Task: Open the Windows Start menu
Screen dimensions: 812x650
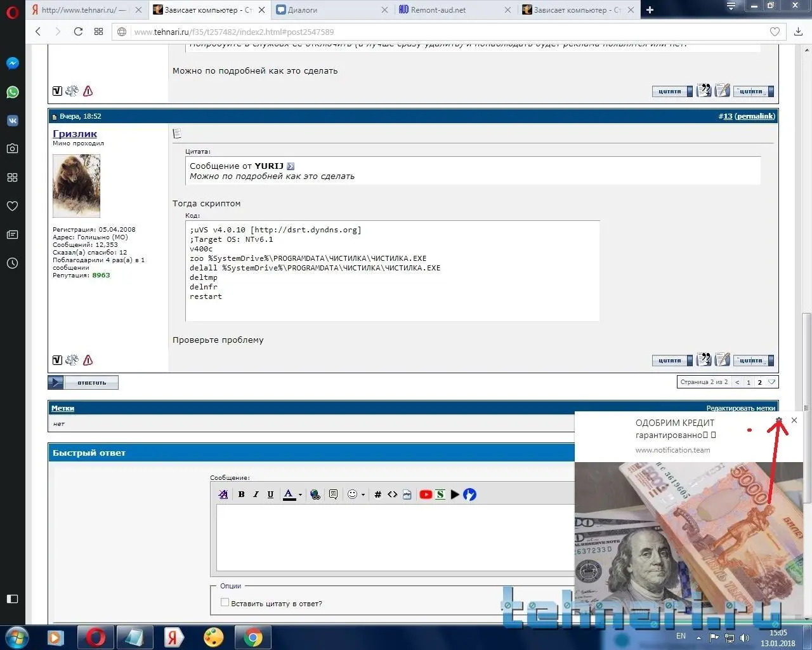Action: click(x=17, y=637)
